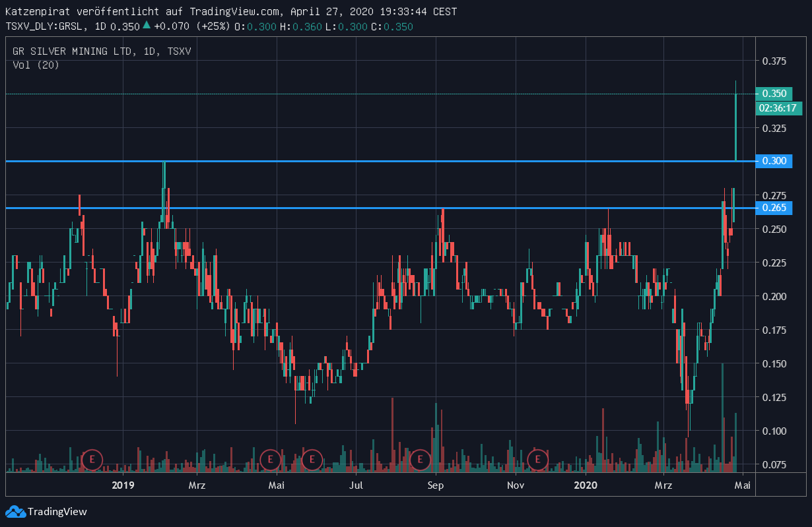Click the earnings marker just before Mai 2019
This screenshot has width=812, height=527.
click(270, 458)
